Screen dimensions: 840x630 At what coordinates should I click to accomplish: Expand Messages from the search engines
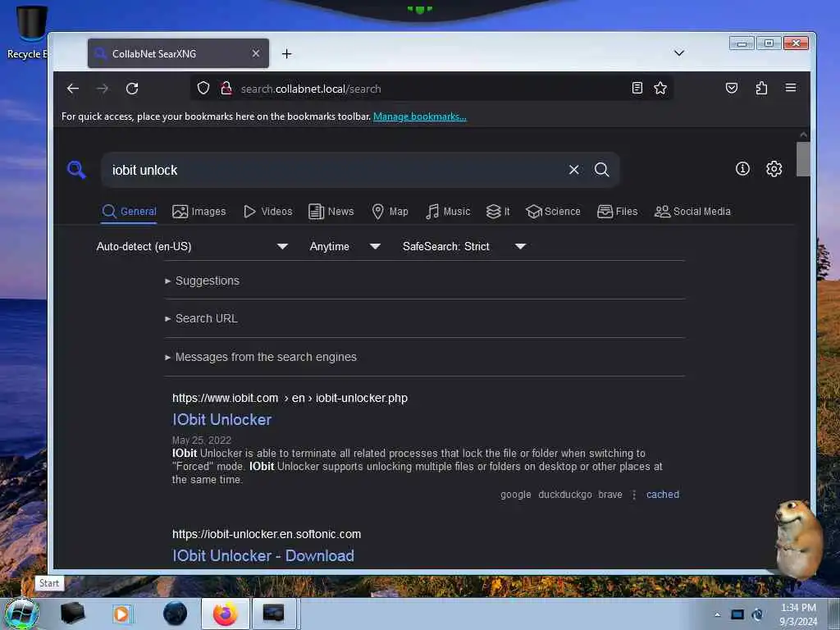(x=261, y=357)
